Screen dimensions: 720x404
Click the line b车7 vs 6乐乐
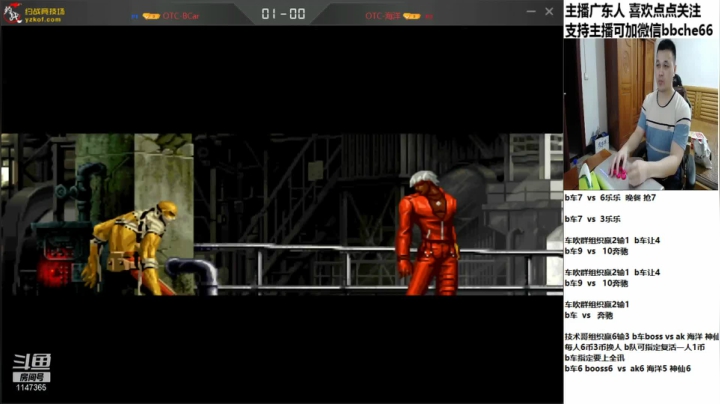coord(610,198)
